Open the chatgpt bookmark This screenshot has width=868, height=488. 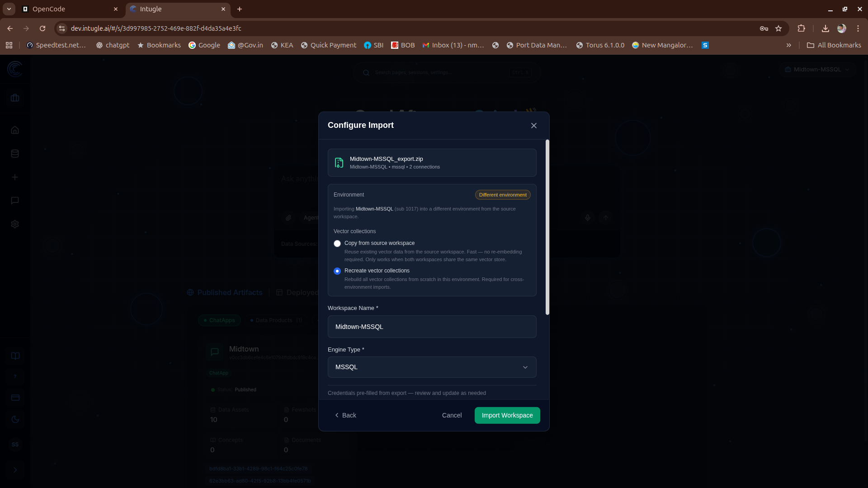(113, 45)
